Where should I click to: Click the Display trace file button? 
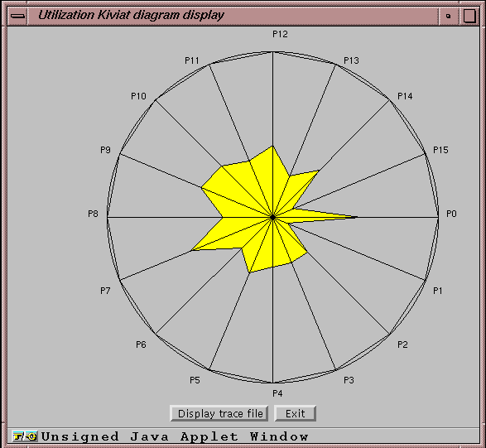(219, 413)
